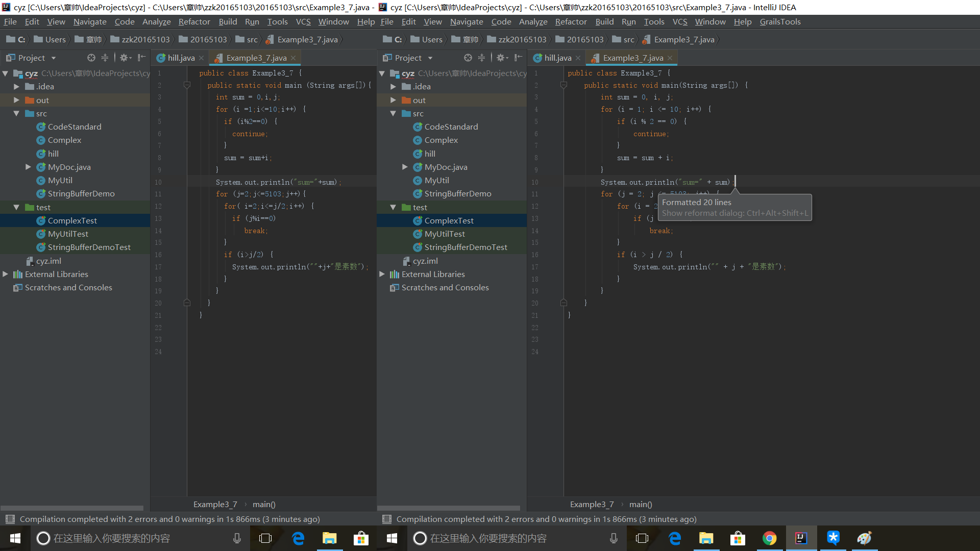Click tool-windows icon in right window status bar
The width and height of the screenshot is (980, 551).
click(x=387, y=519)
